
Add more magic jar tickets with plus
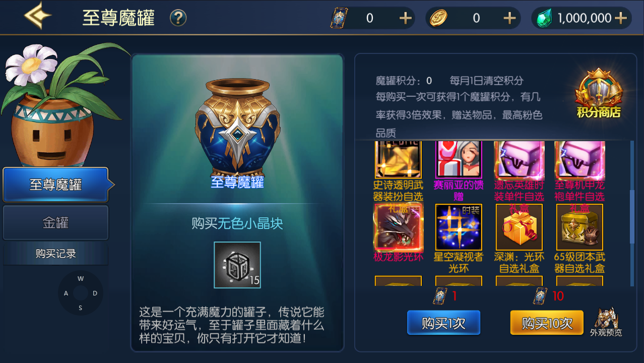tap(406, 18)
